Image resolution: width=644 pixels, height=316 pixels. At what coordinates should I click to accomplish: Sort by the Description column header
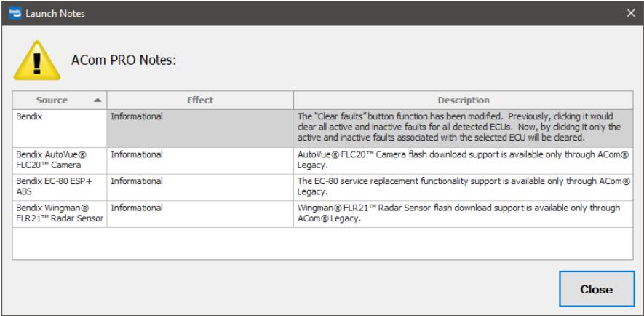464,100
